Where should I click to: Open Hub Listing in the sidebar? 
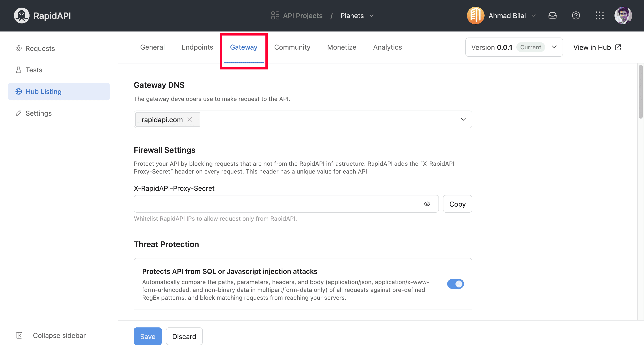point(59,91)
